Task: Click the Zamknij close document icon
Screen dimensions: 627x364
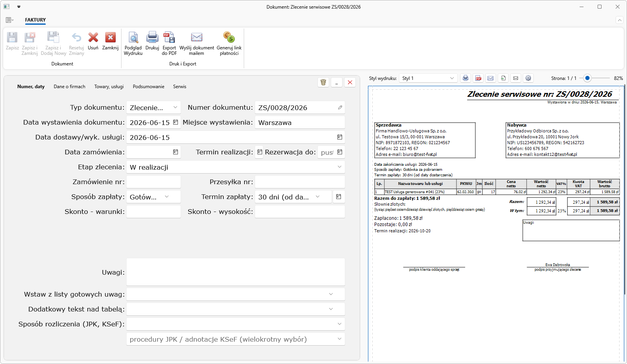Action: [111, 37]
